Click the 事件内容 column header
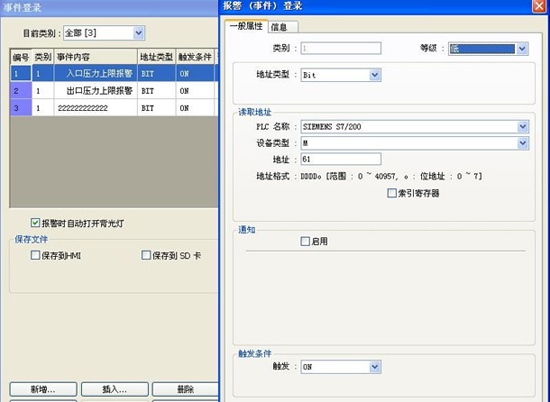The image size is (550, 402). point(95,57)
